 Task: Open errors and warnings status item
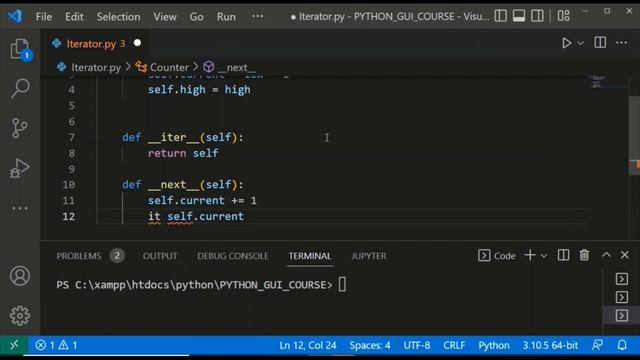tap(56, 345)
